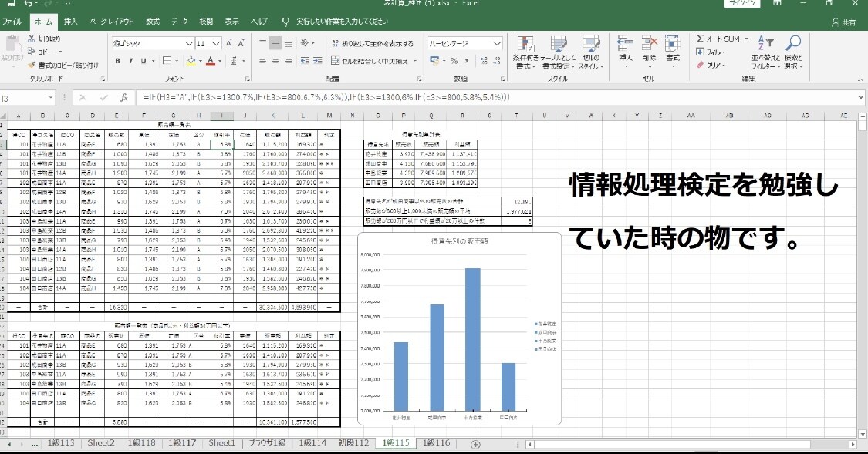Image resolution: width=868 pixels, height=454 pixels.
Task: Open Format as Table (テーブルとして書式設定)
Action: [559, 52]
